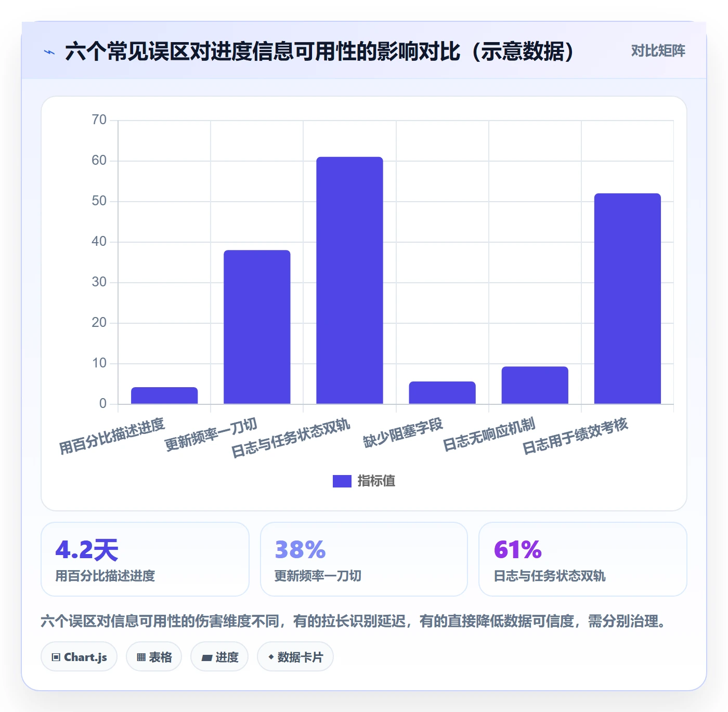The width and height of the screenshot is (728, 712).
Task: Click the y-axis tick label 0
Action: (x=102, y=404)
